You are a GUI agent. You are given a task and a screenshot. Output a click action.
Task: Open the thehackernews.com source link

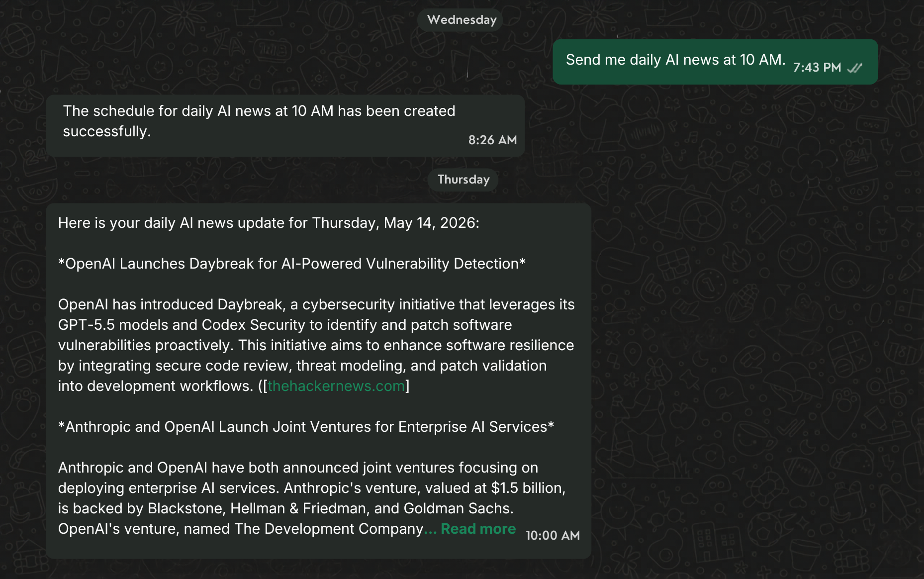click(x=336, y=386)
